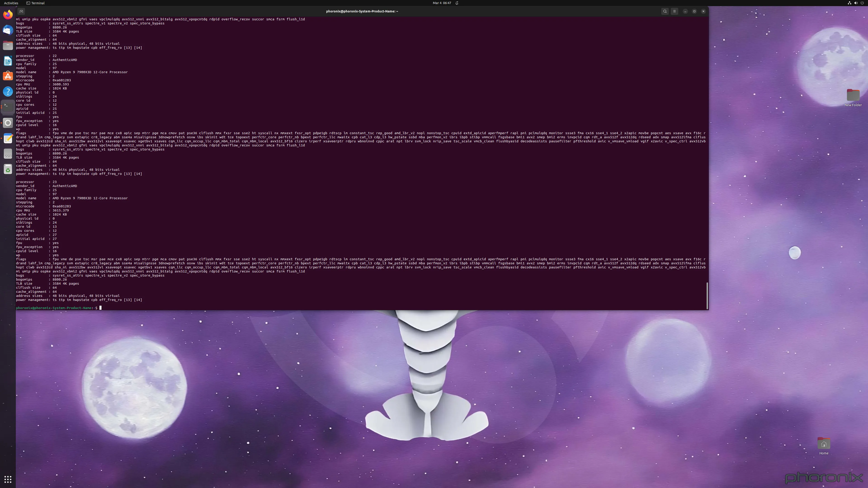Image resolution: width=868 pixels, height=488 pixels.
Task: Open the Terminal app menu in top bar
Action: pyautogui.click(x=35, y=3)
